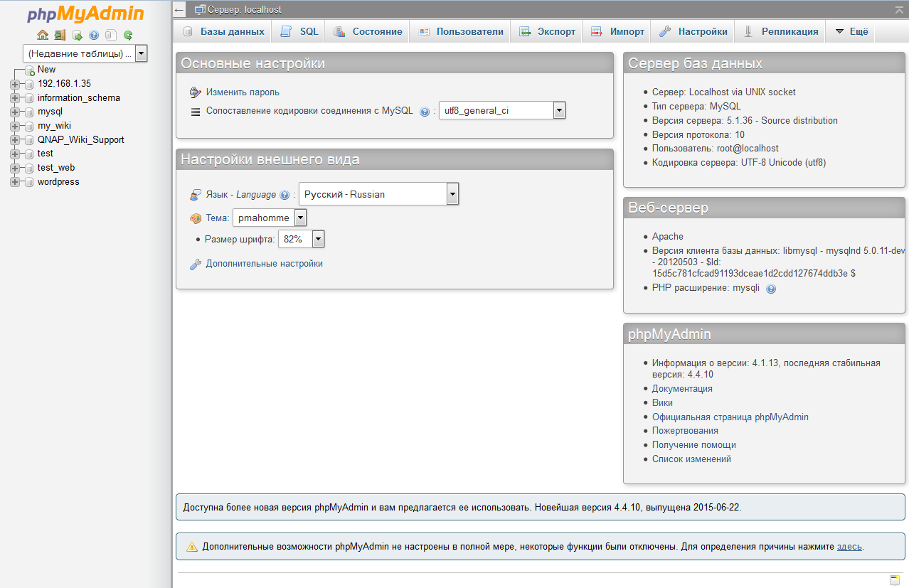
Task: Click New in the database tree
Action: click(46, 70)
